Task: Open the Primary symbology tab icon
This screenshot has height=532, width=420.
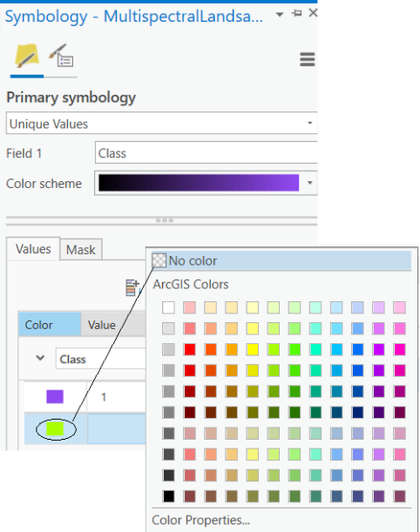Action: [27, 56]
